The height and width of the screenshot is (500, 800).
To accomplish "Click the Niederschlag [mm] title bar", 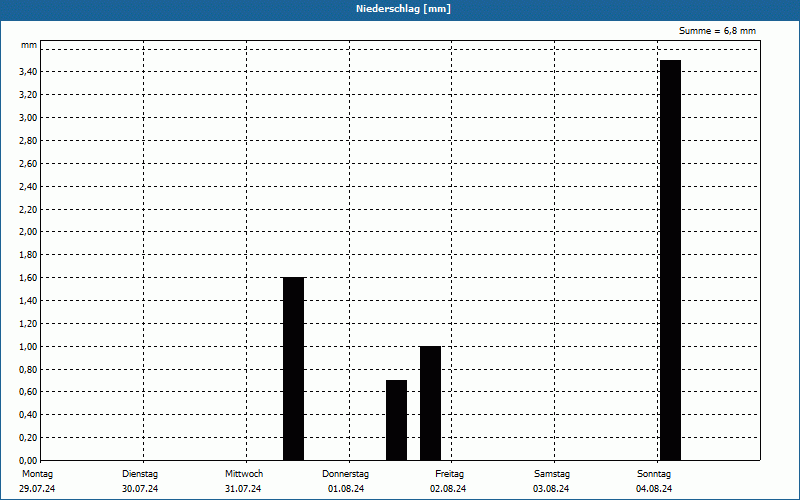I will [400, 9].
